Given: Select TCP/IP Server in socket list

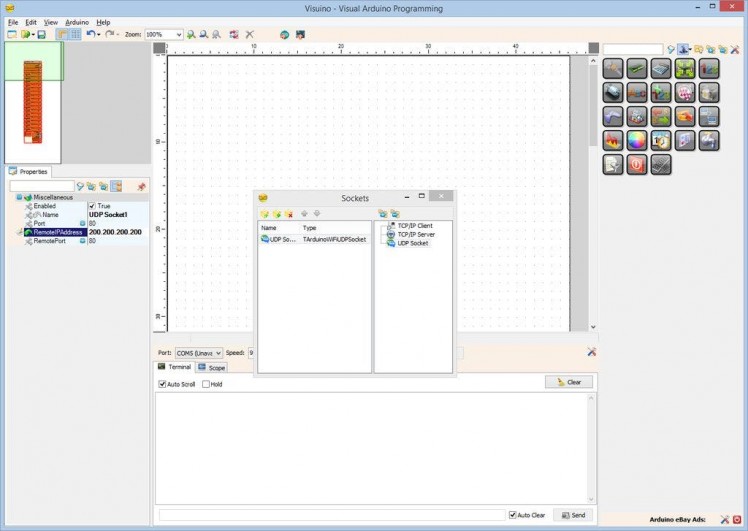Looking at the screenshot, I should tap(415, 234).
